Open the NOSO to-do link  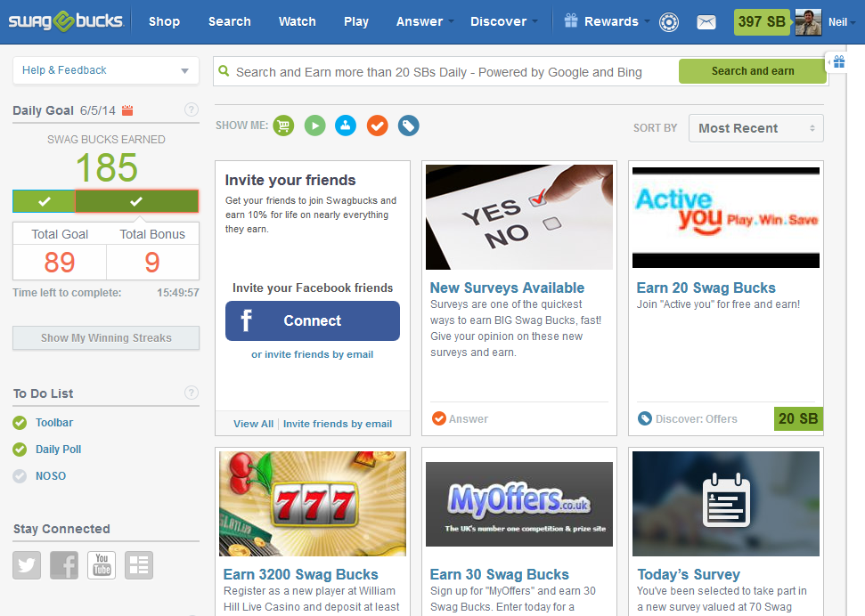(x=51, y=475)
